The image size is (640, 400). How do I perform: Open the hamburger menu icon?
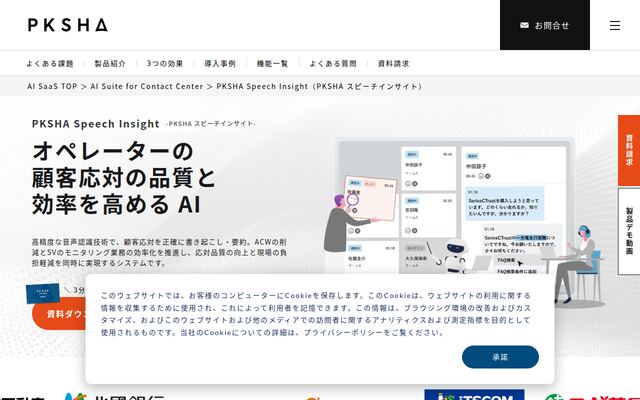pos(615,25)
